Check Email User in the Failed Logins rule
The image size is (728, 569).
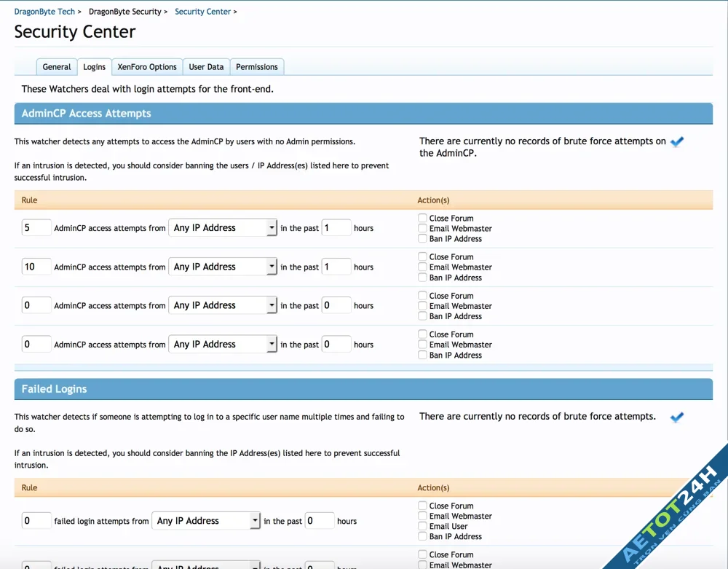tap(422, 526)
